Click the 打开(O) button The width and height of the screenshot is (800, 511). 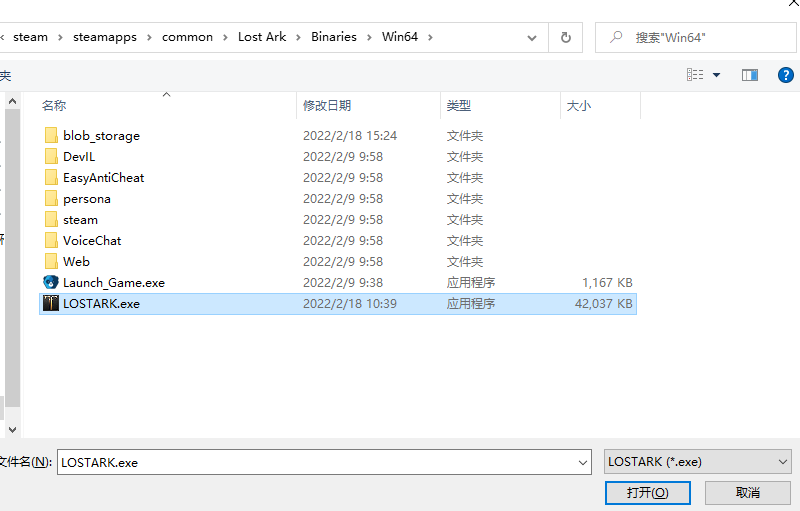coord(646,493)
